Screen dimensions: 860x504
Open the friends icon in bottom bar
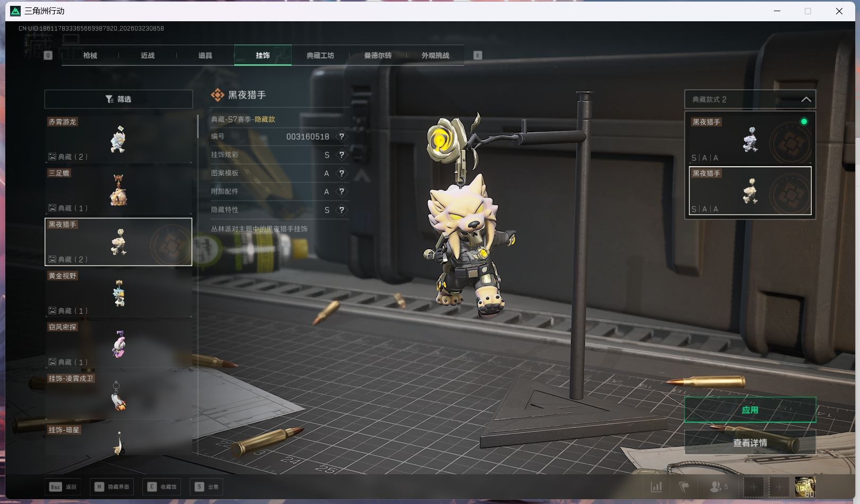click(718, 486)
